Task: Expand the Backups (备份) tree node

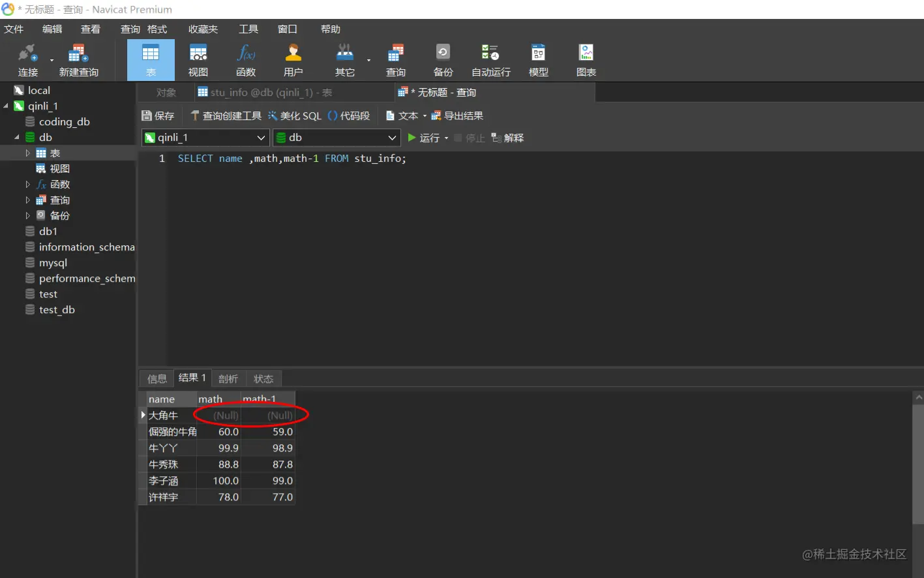Action: click(x=27, y=215)
